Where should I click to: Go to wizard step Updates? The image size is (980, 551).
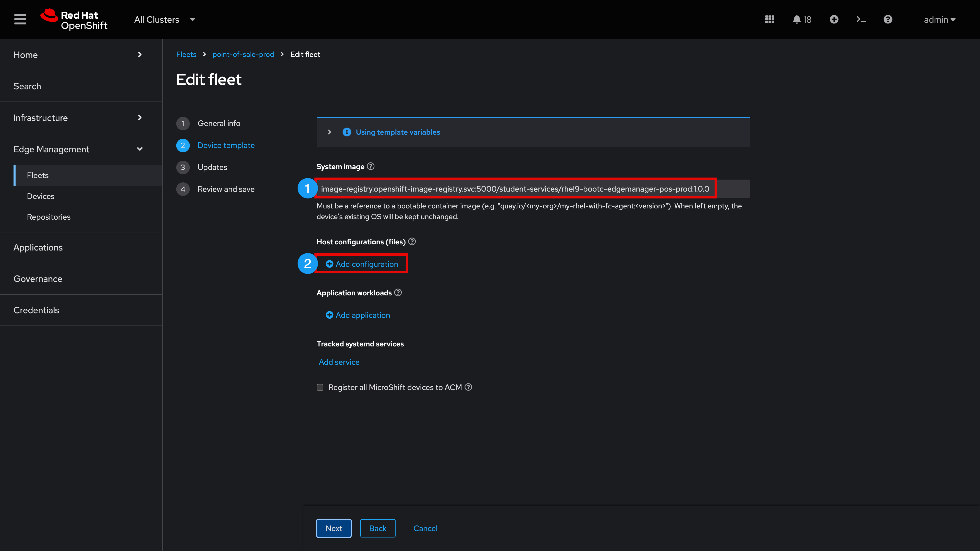click(x=202, y=167)
